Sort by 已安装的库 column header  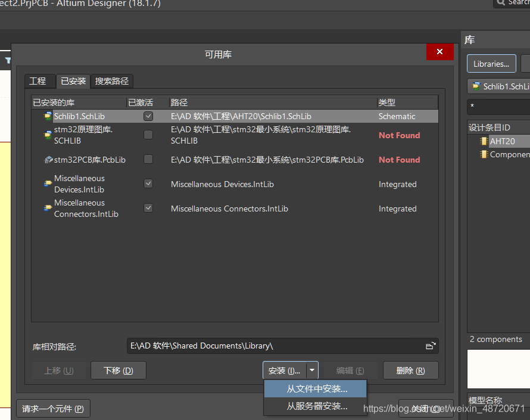pos(79,102)
